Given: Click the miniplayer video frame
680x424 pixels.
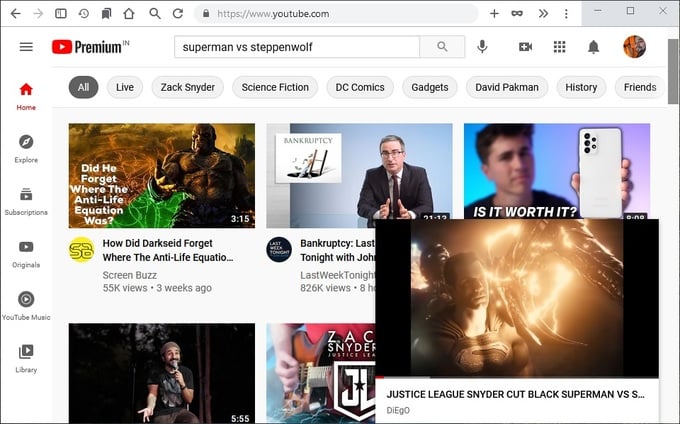Looking at the screenshot, I should click(x=517, y=298).
